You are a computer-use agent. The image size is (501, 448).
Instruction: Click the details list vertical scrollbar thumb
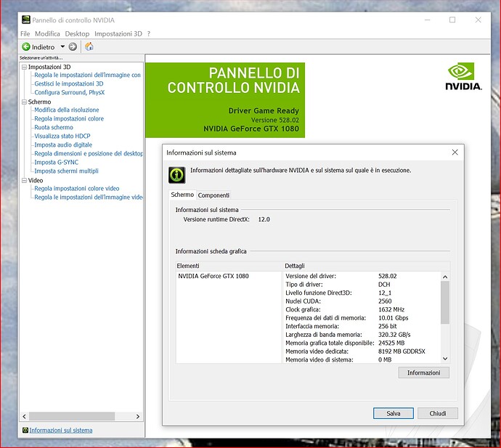click(x=445, y=302)
